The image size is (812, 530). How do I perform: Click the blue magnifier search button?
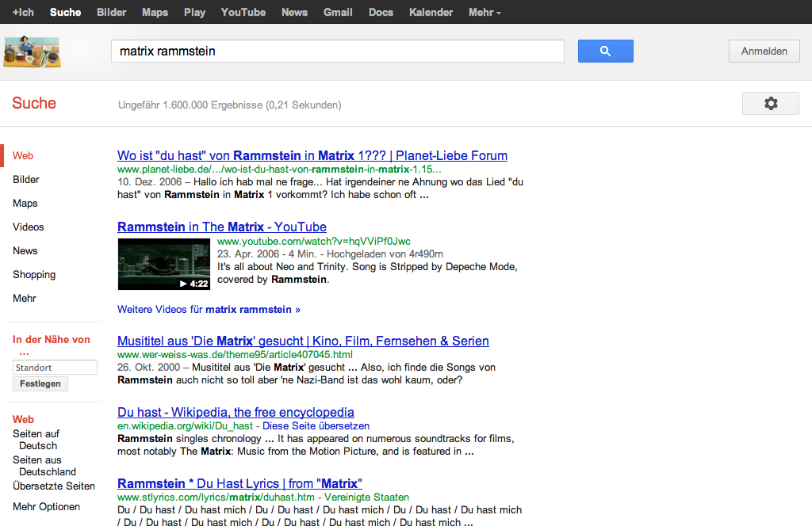pos(605,51)
